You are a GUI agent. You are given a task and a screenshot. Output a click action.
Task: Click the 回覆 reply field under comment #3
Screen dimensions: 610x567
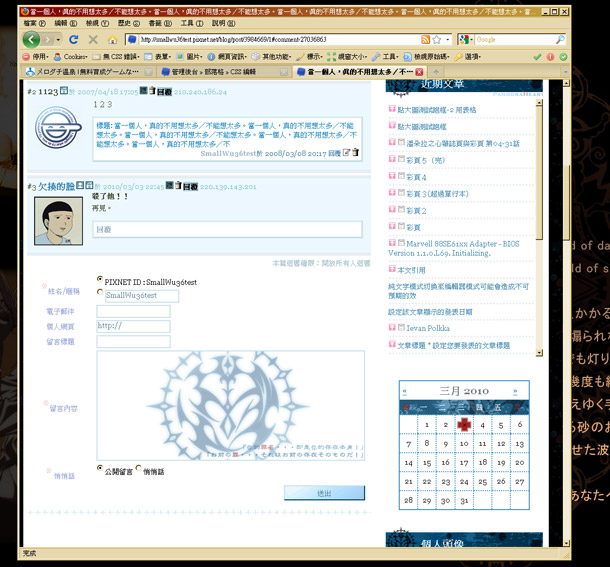click(x=228, y=229)
